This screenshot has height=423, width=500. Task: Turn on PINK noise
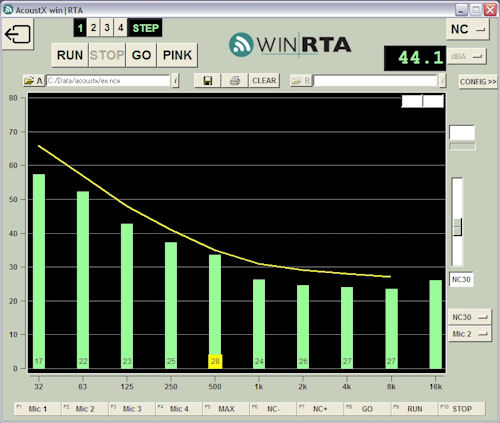pos(177,55)
